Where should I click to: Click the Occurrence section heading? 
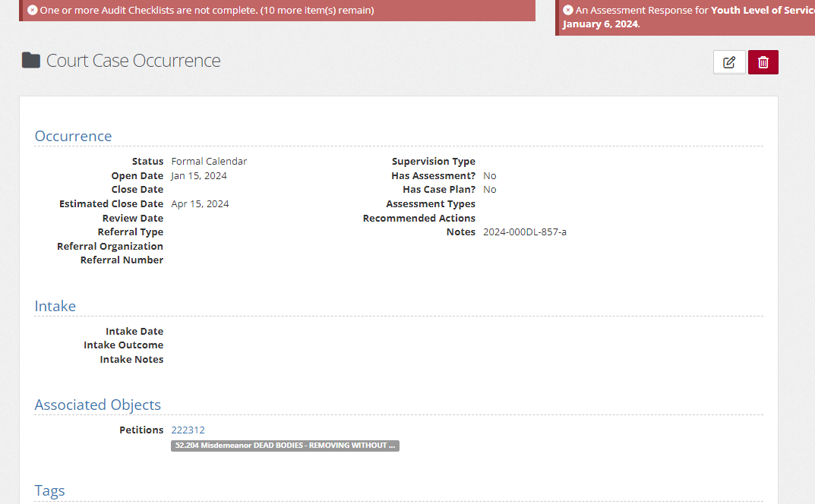tap(73, 136)
